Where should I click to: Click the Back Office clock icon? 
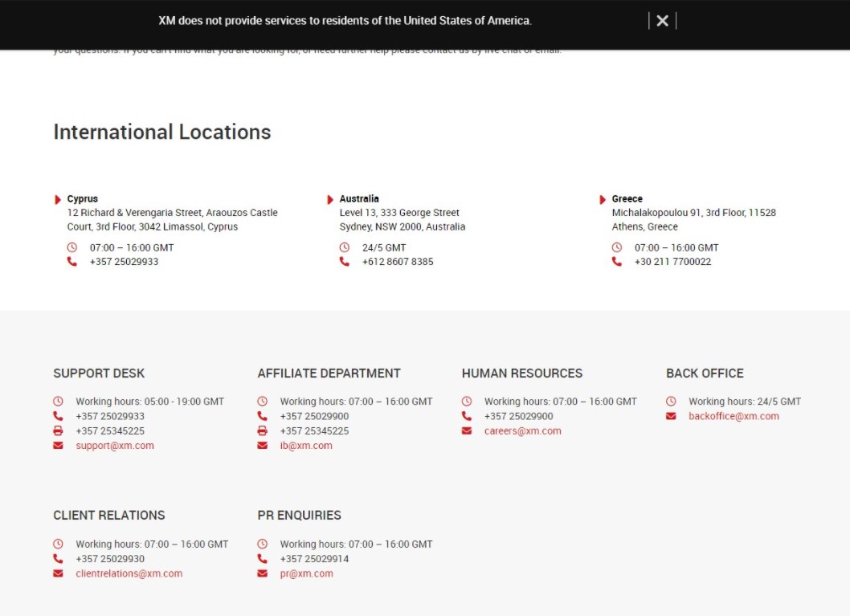click(671, 402)
